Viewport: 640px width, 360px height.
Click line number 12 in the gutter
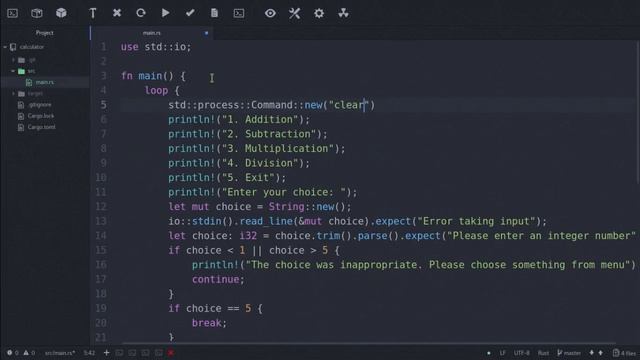tap(101, 207)
